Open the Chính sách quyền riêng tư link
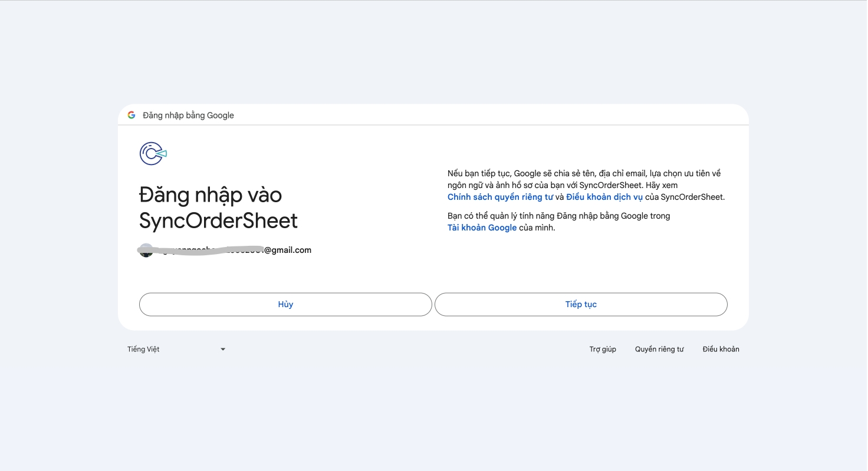The image size is (868, 471). point(500,197)
